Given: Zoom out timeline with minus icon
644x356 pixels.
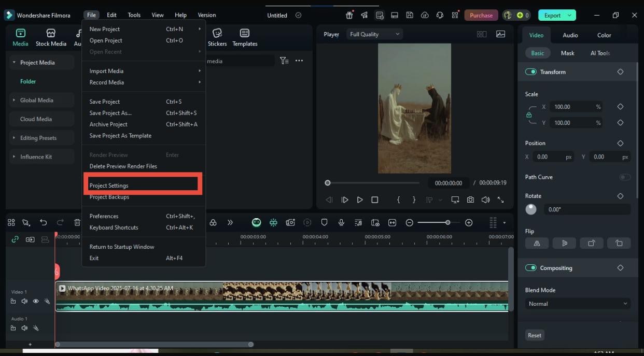Looking at the screenshot, I should (409, 222).
